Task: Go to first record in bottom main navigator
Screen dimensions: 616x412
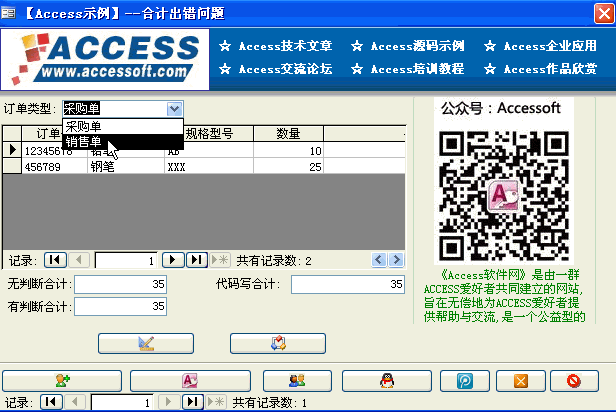Action: (51, 402)
